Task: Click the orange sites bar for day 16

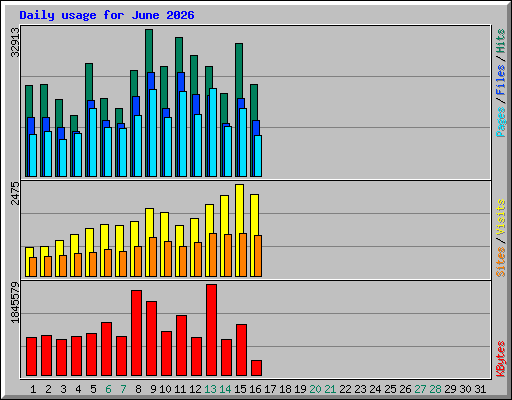Action: coord(258,256)
